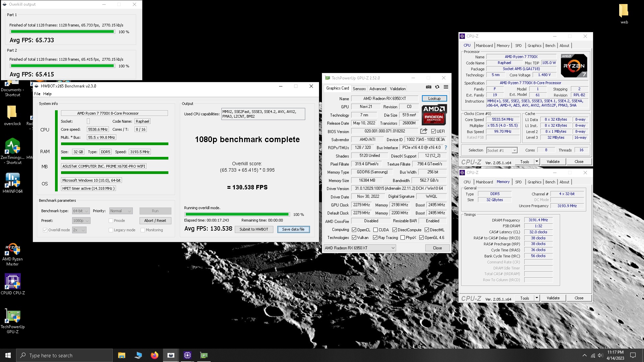Switch to the Advanced tab in GPU-Z
Screen dimensions: 644x362
[x=378, y=89]
